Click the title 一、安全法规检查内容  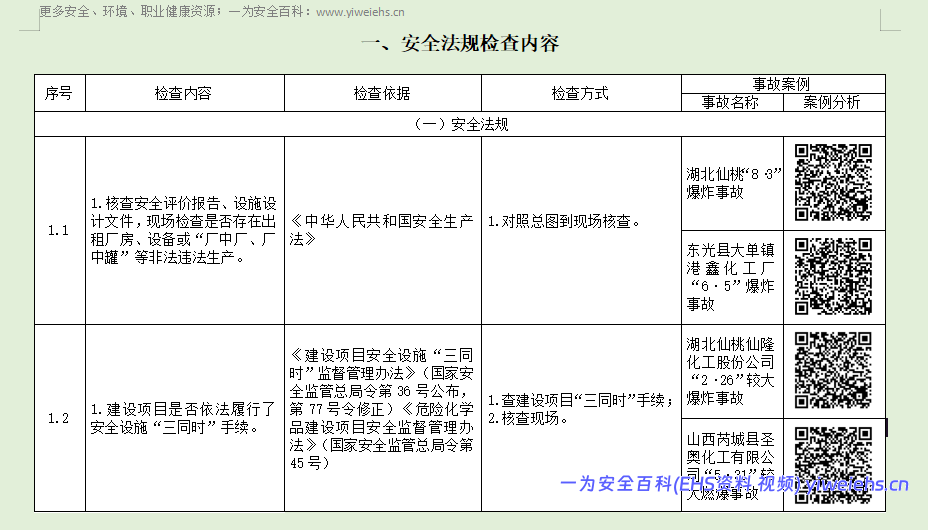pyautogui.click(x=460, y=44)
